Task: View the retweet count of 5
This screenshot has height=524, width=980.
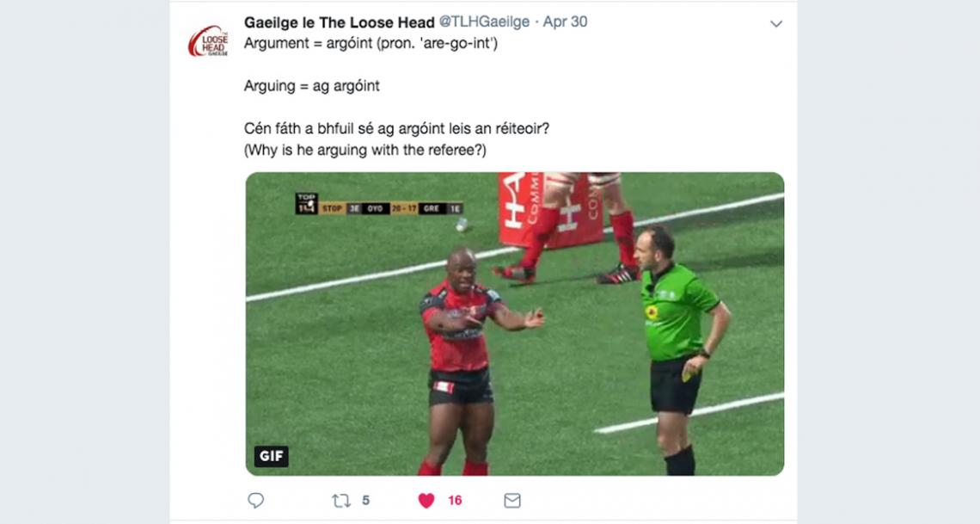Action: (365, 500)
